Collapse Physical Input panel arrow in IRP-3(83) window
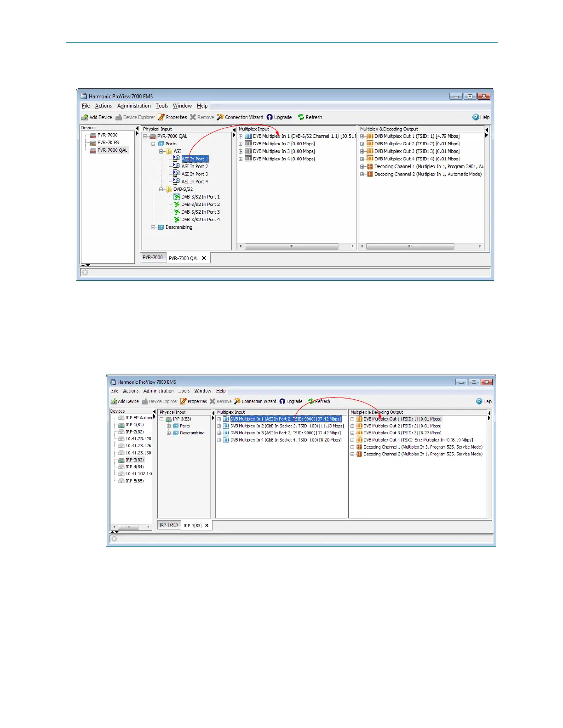 point(213,413)
